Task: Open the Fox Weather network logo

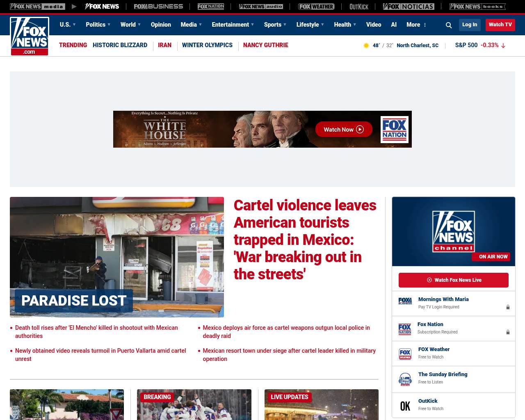Action: 316,7
